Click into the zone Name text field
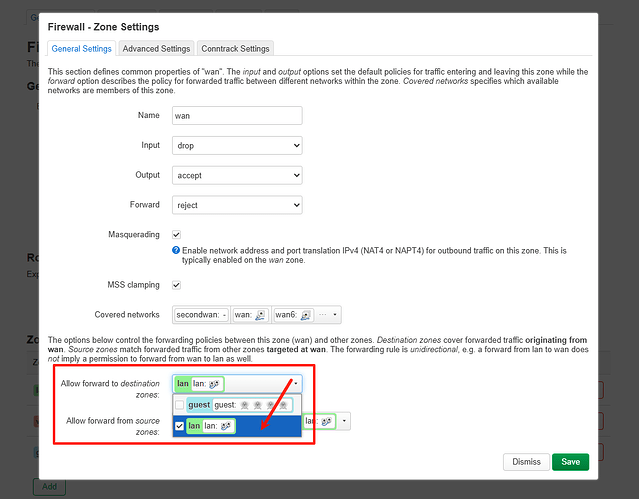The height and width of the screenshot is (499, 639). (237, 115)
